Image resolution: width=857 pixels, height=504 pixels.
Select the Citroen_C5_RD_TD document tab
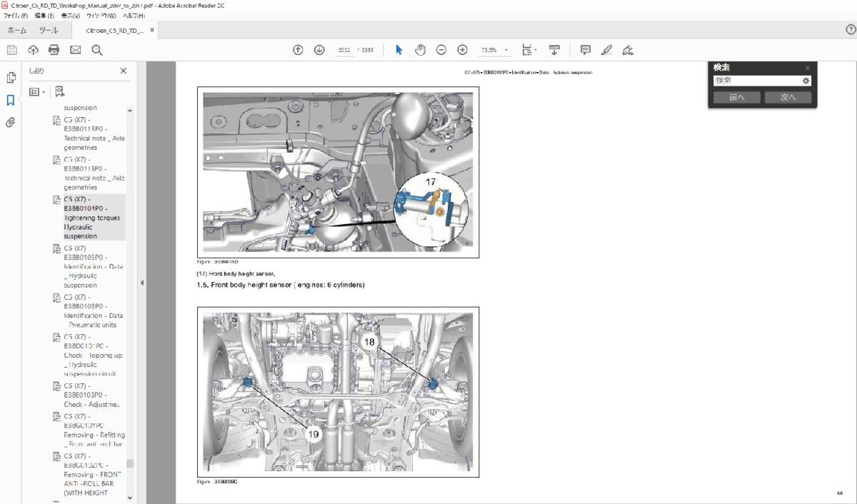(x=115, y=31)
